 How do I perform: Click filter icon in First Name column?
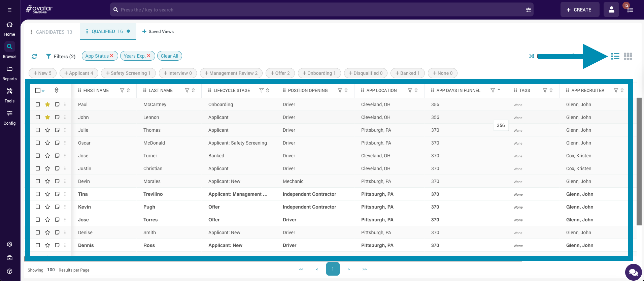[x=122, y=90]
